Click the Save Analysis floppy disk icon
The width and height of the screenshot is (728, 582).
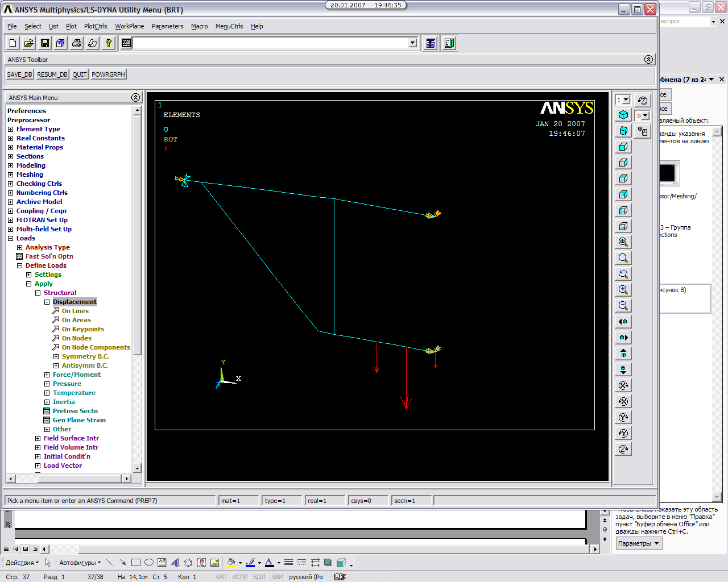coord(45,43)
